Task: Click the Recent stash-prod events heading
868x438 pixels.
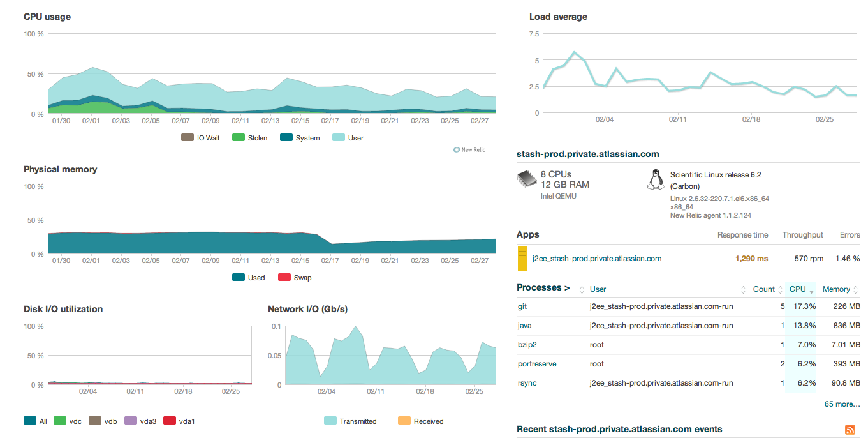Action: coord(619,429)
